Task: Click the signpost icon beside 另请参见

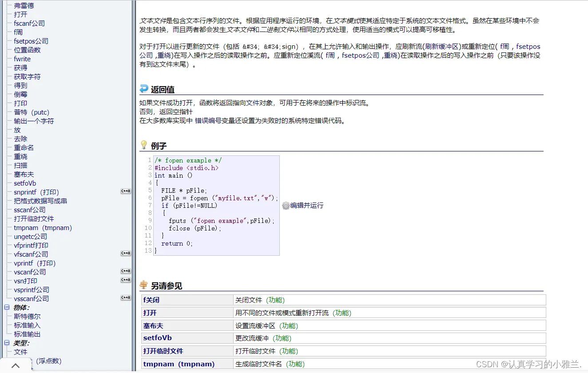Action: click(144, 285)
